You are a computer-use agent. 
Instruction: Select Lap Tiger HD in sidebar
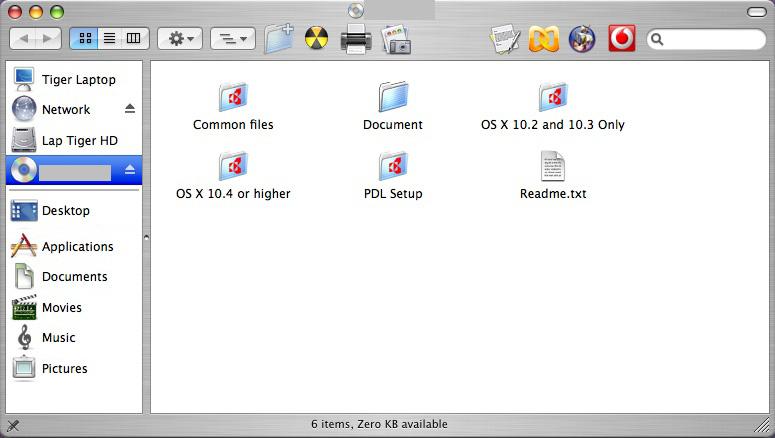[74, 140]
